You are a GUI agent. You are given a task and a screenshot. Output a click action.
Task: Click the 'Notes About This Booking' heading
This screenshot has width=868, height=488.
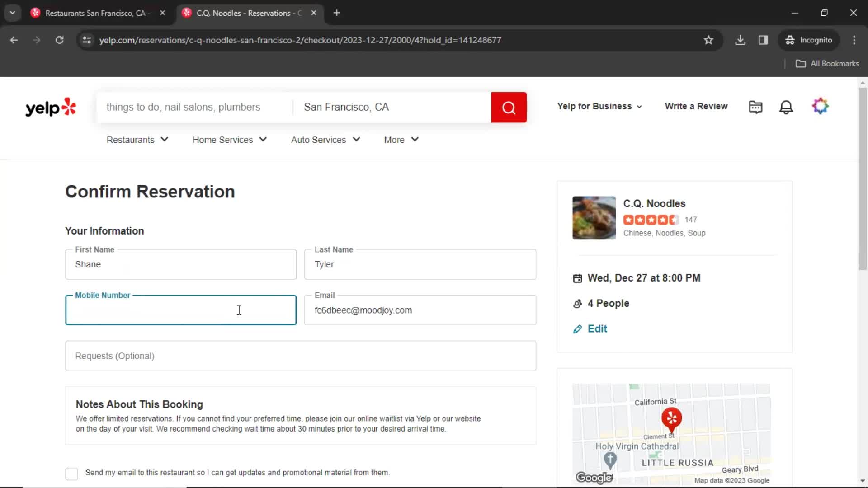tap(139, 404)
